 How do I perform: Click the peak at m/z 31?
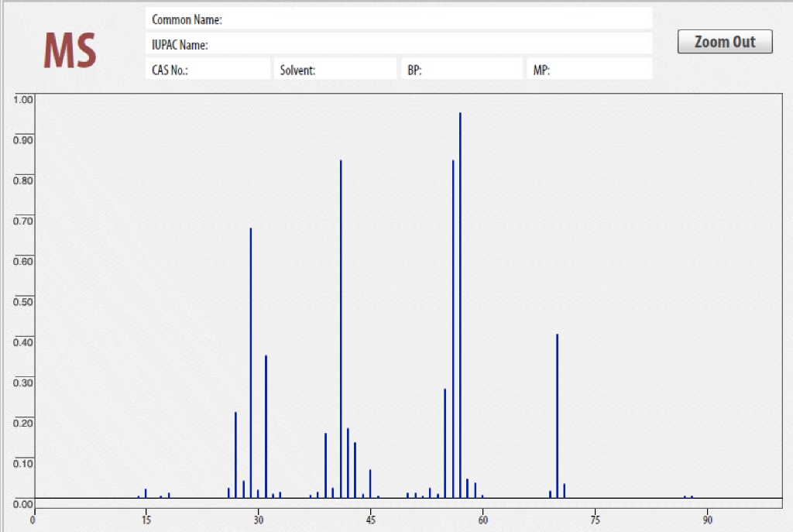coord(266,426)
